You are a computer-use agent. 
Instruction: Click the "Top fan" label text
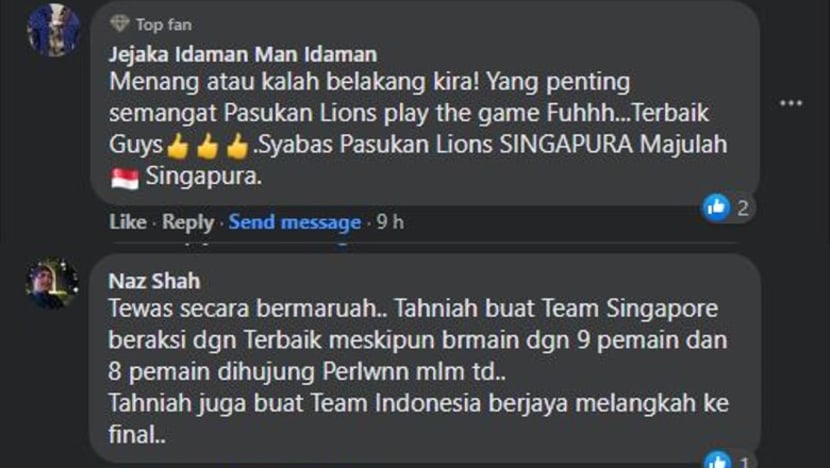point(164,24)
